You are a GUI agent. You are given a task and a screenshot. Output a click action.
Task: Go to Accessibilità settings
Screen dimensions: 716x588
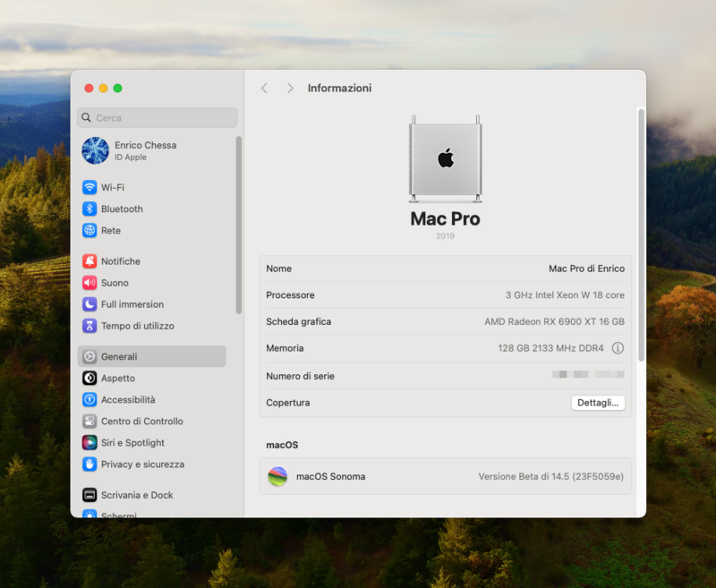[x=127, y=400]
